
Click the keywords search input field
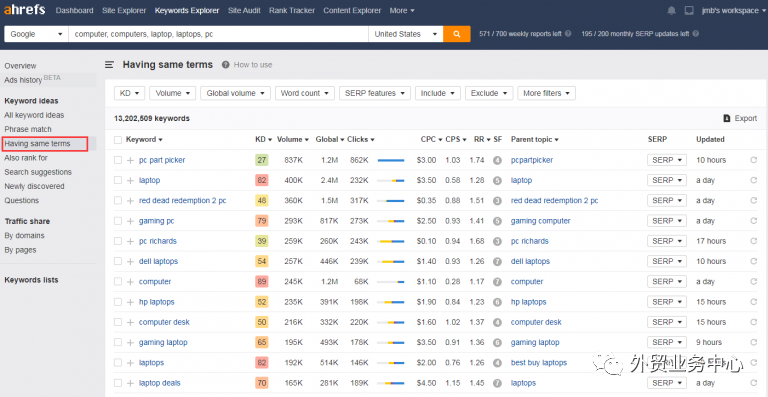pyautogui.click(x=218, y=34)
